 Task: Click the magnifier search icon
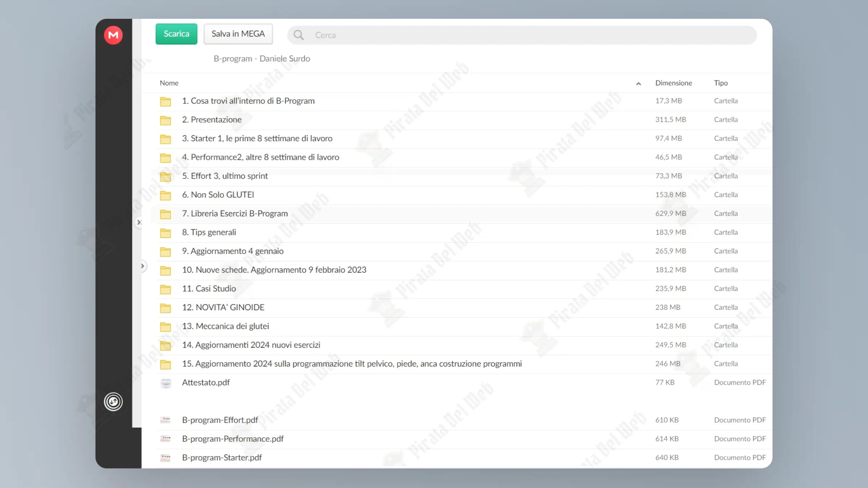tap(299, 35)
